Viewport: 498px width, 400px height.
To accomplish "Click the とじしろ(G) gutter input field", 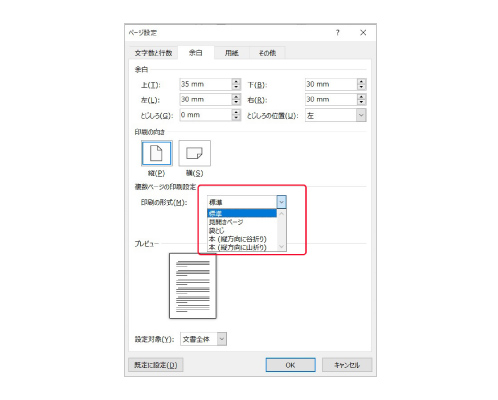I will (x=206, y=115).
